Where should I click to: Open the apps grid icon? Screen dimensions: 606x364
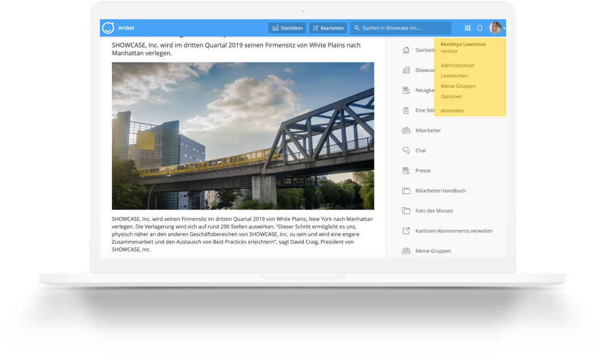pyautogui.click(x=468, y=28)
